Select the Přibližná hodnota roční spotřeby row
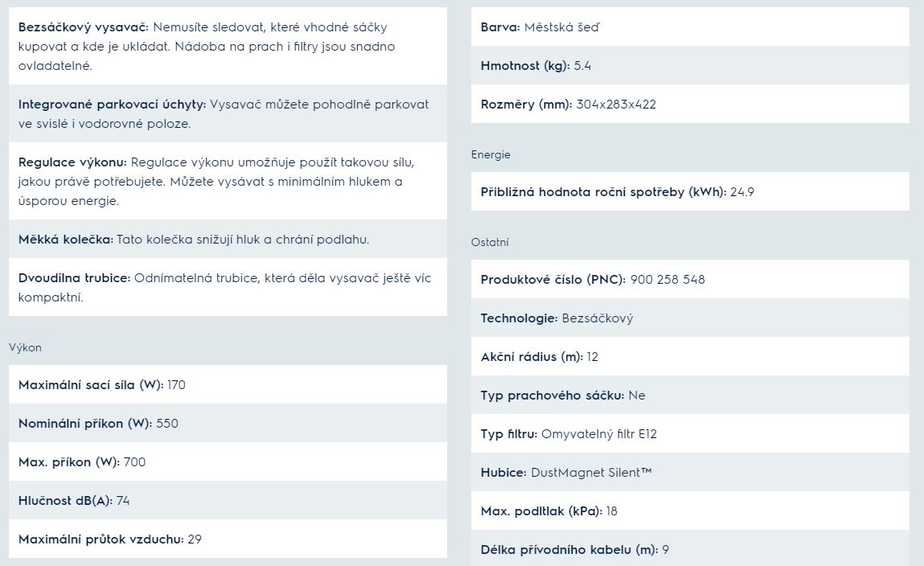Image resolution: width=924 pixels, height=566 pixels. (690, 191)
